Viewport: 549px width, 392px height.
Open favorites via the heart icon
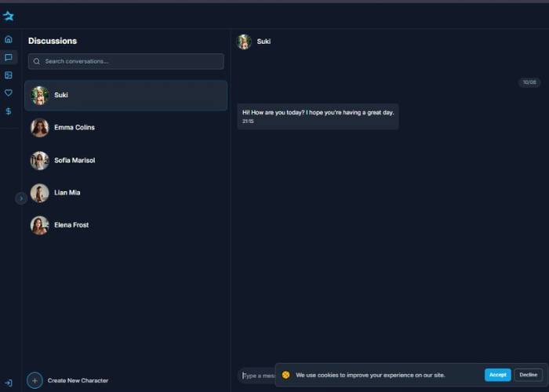click(9, 93)
